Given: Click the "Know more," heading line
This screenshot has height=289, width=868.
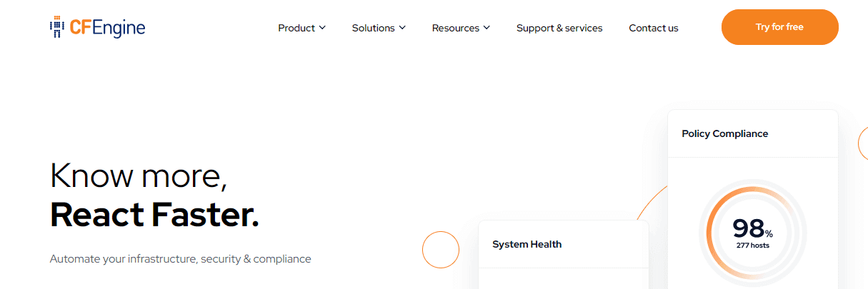Looking at the screenshot, I should tap(139, 176).
